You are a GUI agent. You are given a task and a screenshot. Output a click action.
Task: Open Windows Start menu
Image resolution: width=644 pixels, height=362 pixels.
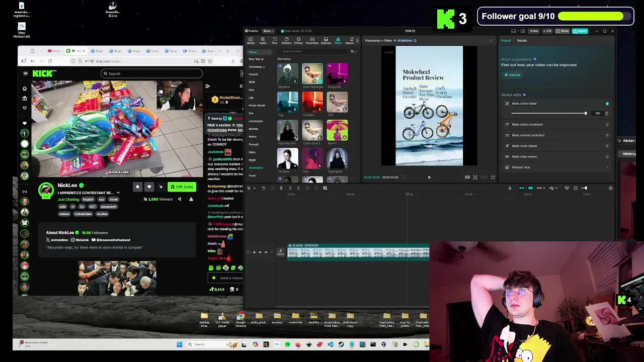(179, 344)
